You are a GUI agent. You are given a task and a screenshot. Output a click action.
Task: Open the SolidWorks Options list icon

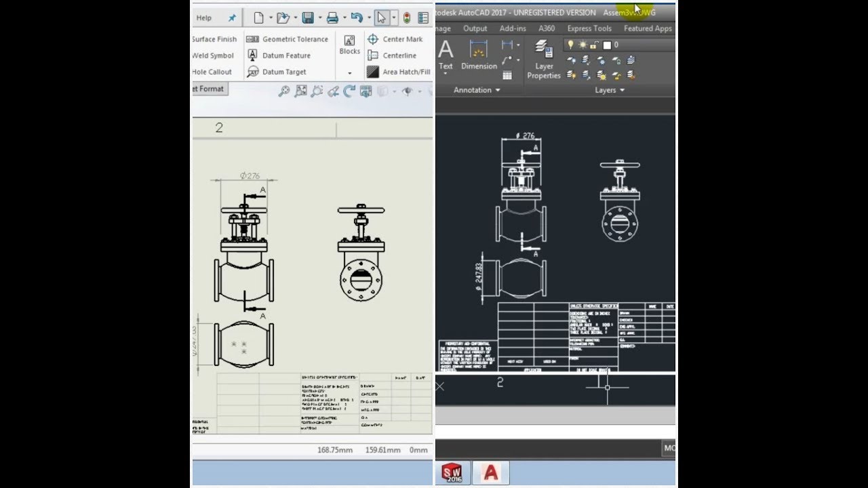(423, 18)
